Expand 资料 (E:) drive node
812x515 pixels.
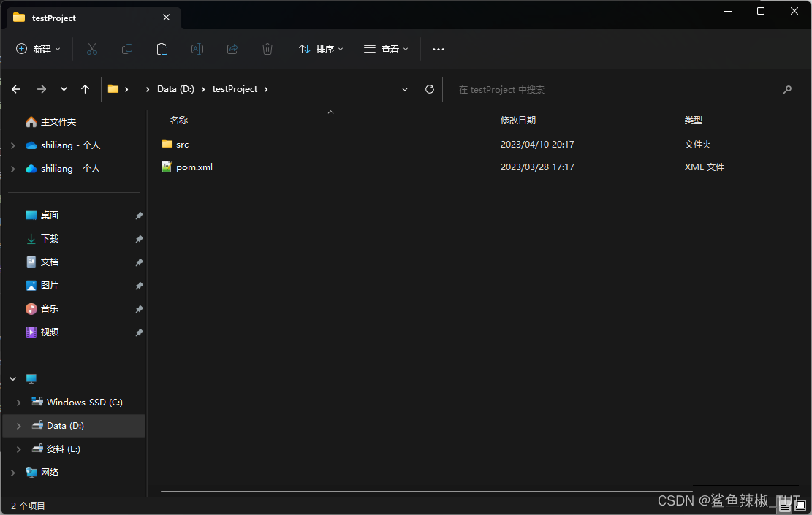[19, 449]
